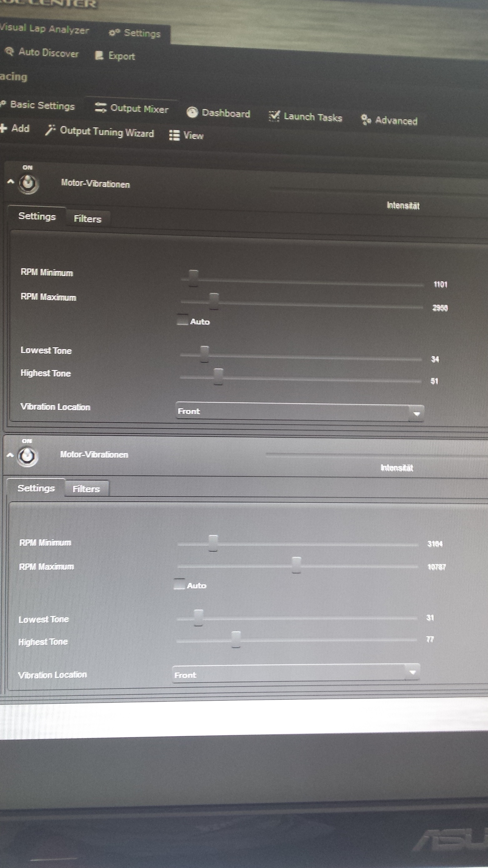The width and height of the screenshot is (488, 868).
Task: Click the first panel Vibration Location dropdown arrow
Action: click(x=416, y=414)
